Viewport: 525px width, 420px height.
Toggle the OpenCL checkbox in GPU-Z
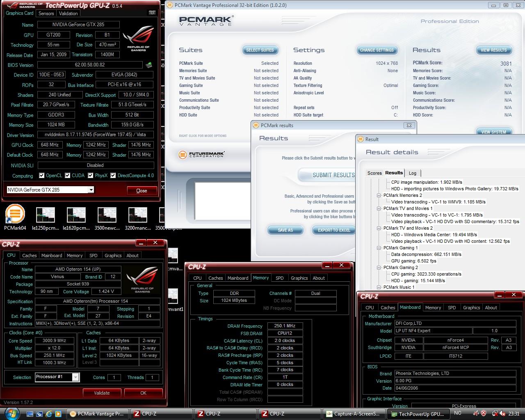pos(41,176)
